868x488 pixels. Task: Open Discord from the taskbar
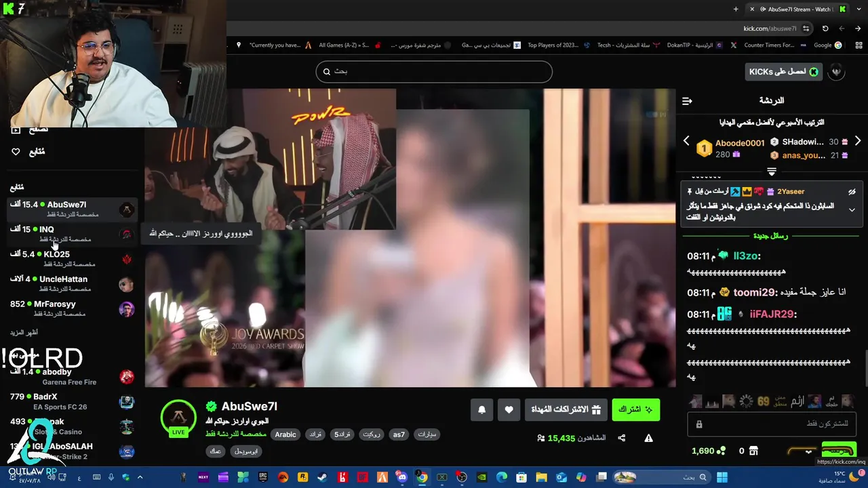tap(402, 477)
